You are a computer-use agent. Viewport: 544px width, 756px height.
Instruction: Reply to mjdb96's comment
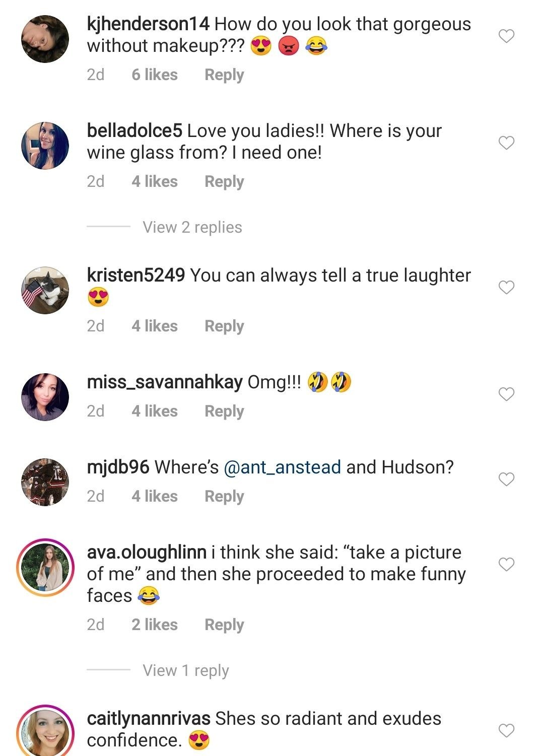(224, 496)
